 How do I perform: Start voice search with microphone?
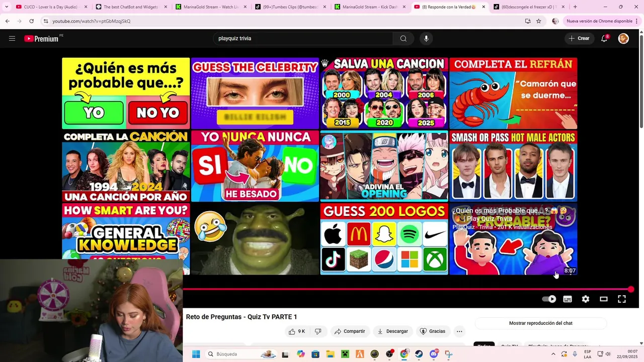426,38
